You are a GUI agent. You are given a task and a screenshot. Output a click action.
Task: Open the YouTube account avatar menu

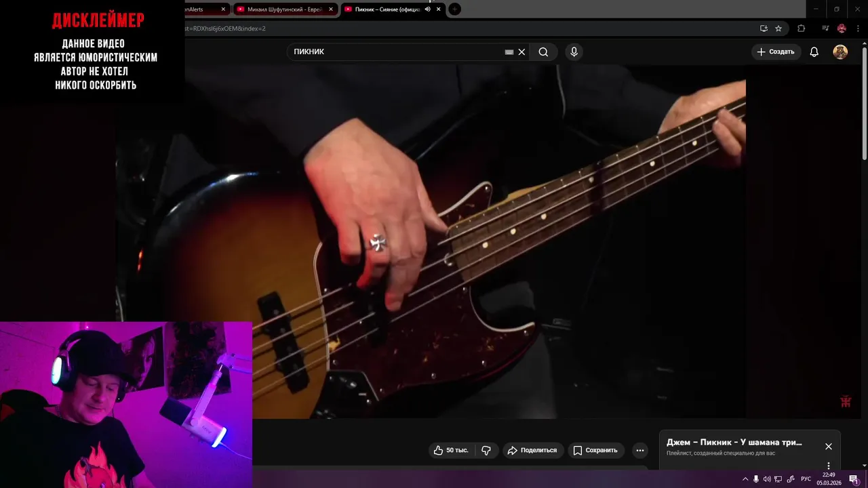(840, 52)
